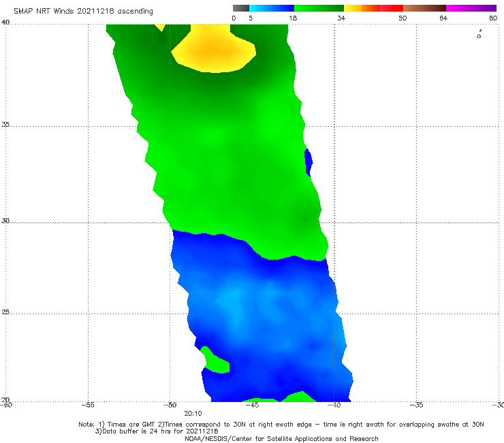Click the latitude axis label '40'
The image size is (504, 443).
pyautogui.click(x=5, y=22)
